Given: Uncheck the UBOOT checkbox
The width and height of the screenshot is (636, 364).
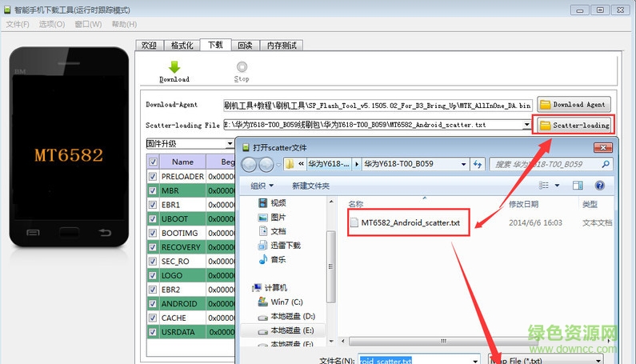Looking at the screenshot, I should point(153,219).
